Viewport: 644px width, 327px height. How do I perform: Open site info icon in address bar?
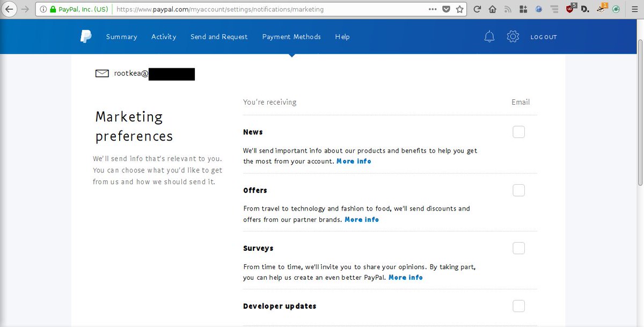point(43,9)
